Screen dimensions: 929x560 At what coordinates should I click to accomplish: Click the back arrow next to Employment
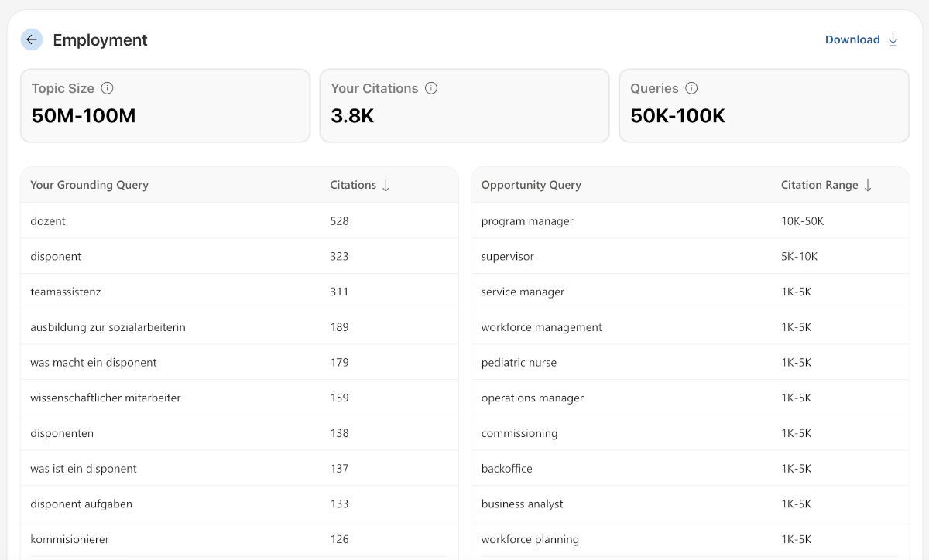tap(32, 39)
